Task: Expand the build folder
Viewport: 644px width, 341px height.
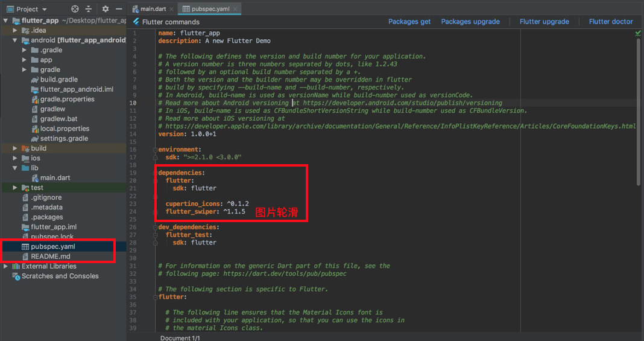Action: tap(15, 148)
